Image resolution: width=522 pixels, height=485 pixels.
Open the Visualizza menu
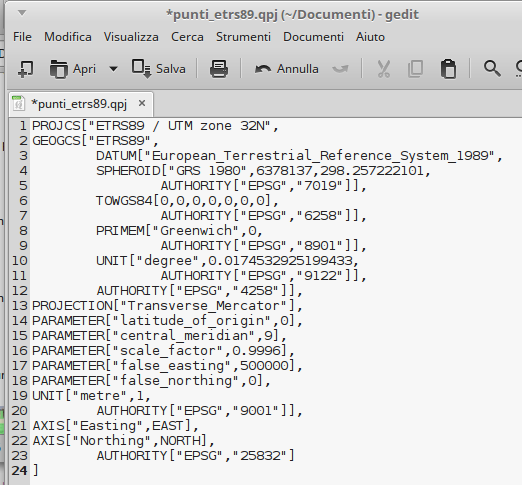coord(131,37)
